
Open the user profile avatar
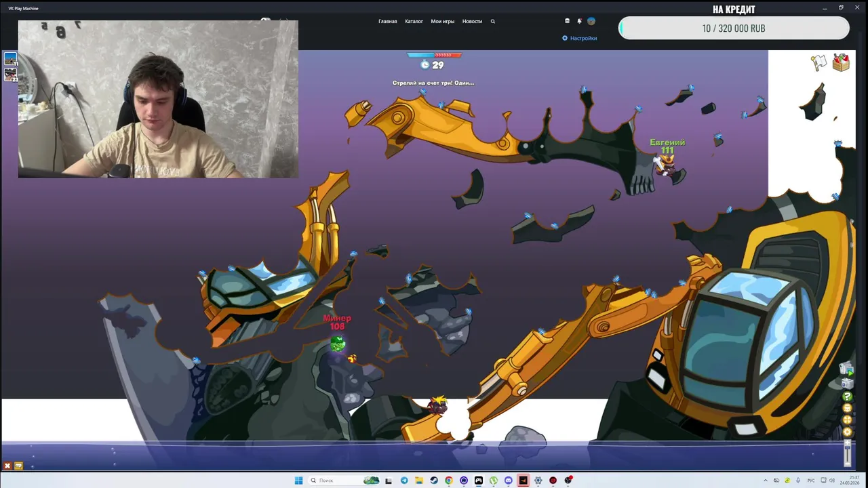[x=591, y=21]
